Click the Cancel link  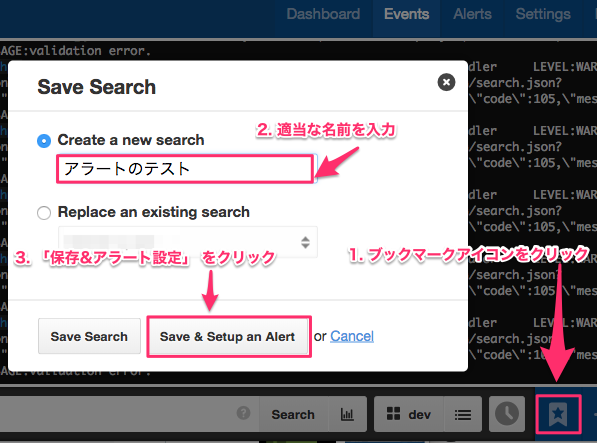click(x=352, y=336)
